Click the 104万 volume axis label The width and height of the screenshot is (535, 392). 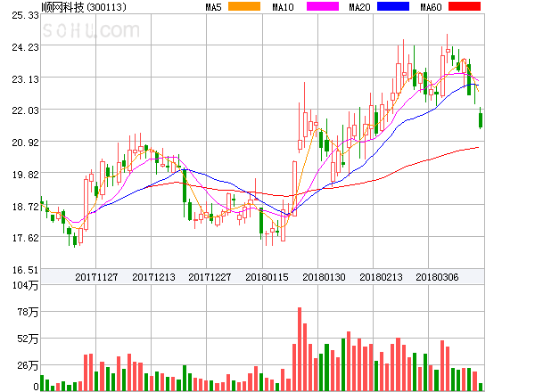(25, 285)
